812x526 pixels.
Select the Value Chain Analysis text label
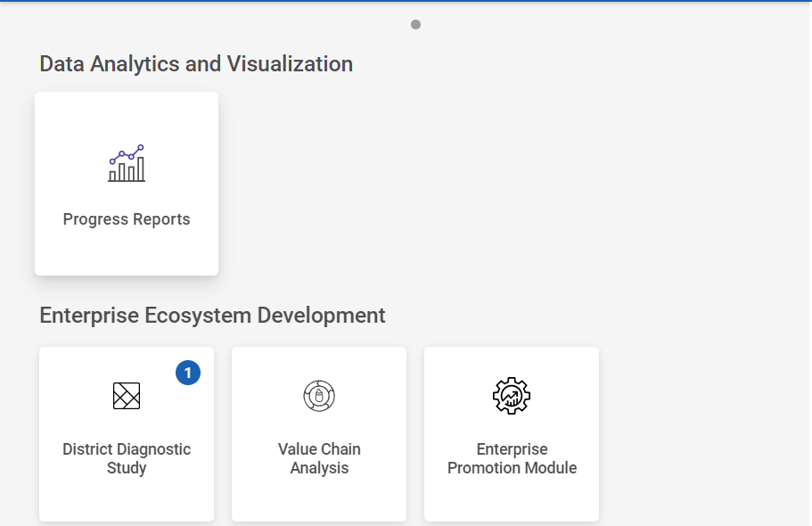point(319,458)
